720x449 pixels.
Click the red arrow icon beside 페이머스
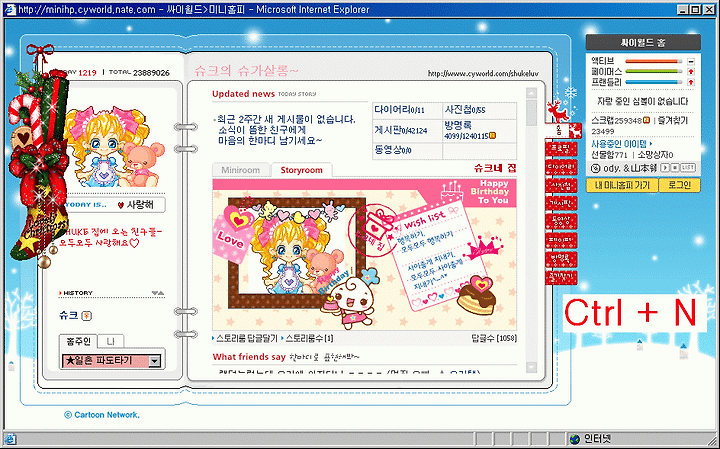coord(691,72)
